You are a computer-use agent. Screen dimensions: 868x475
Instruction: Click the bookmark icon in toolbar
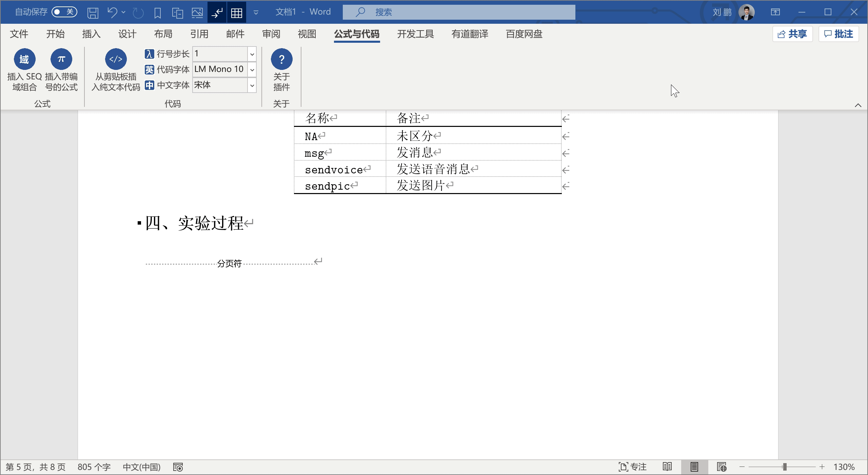pos(158,12)
